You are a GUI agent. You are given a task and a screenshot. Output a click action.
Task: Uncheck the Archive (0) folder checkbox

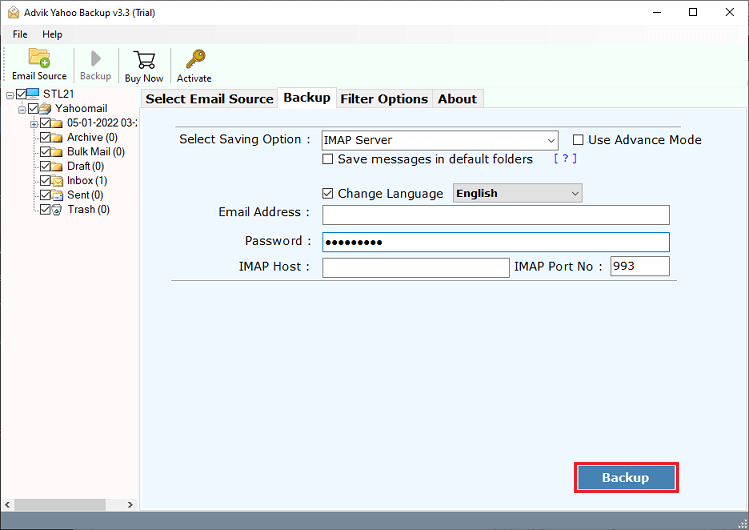(x=45, y=138)
